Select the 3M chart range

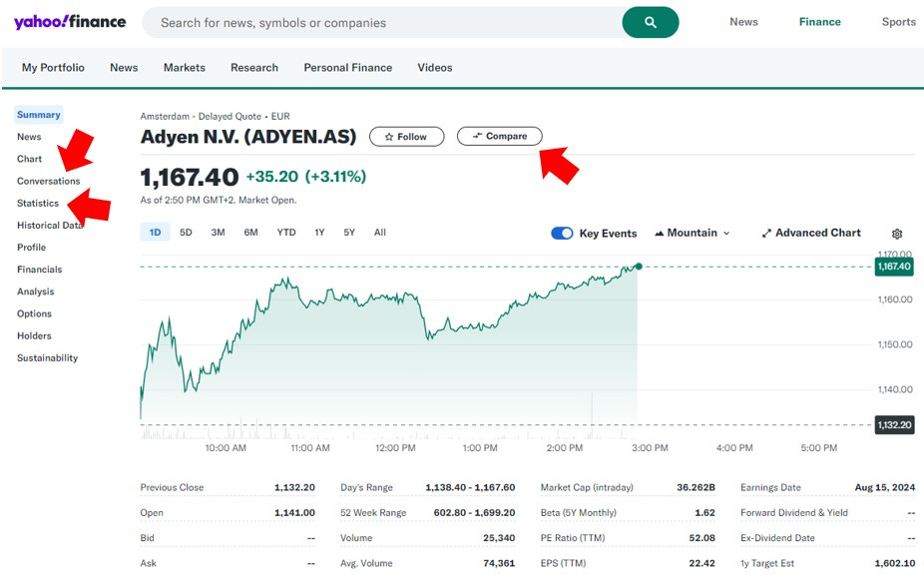coord(219,233)
